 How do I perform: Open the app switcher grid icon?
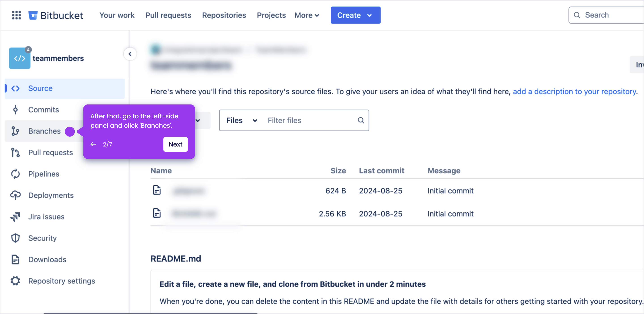pyautogui.click(x=17, y=15)
